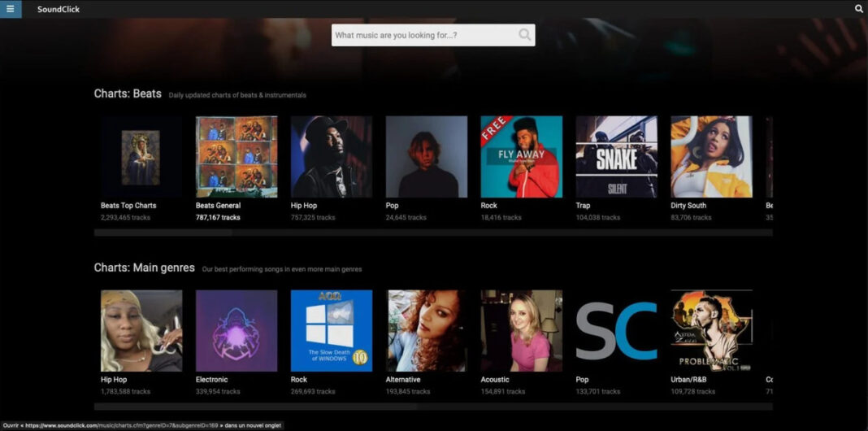Open the Beats Top Charts thumbnail
This screenshot has width=868, height=431.
(x=141, y=157)
